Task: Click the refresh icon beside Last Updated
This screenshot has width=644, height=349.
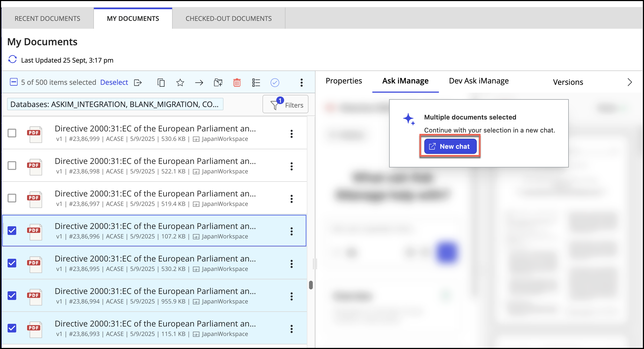Action: click(12, 59)
